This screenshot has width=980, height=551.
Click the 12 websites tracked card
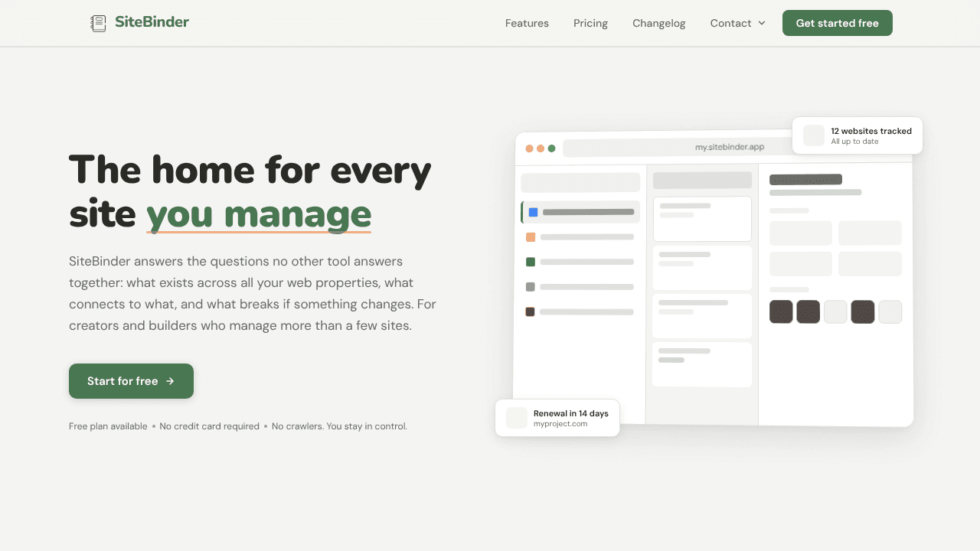pyautogui.click(x=857, y=135)
